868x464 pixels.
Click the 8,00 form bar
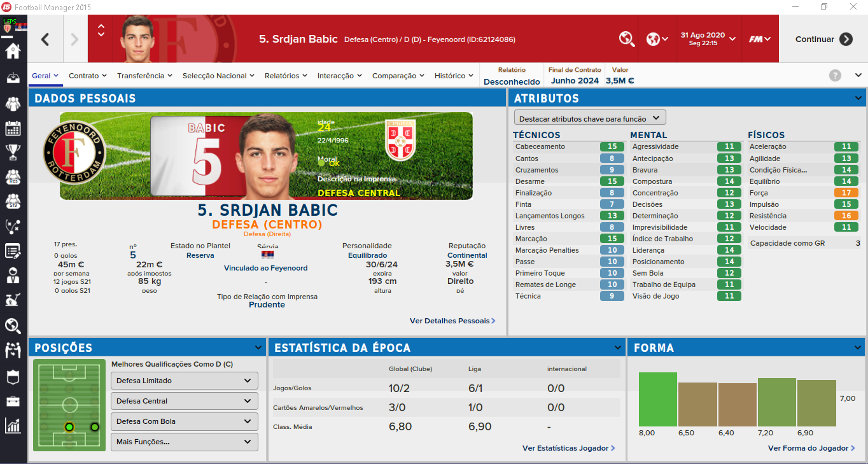(x=658, y=399)
